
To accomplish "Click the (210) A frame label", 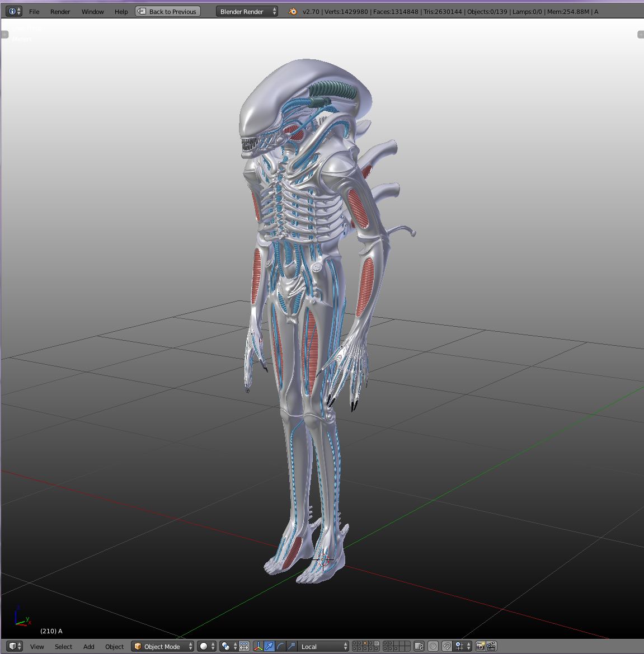I will click(x=51, y=631).
